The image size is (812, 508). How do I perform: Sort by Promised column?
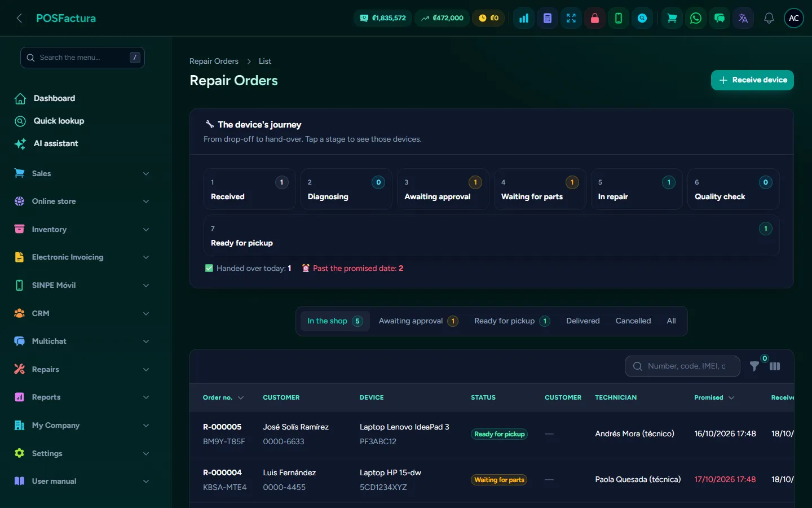(x=714, y=397)
